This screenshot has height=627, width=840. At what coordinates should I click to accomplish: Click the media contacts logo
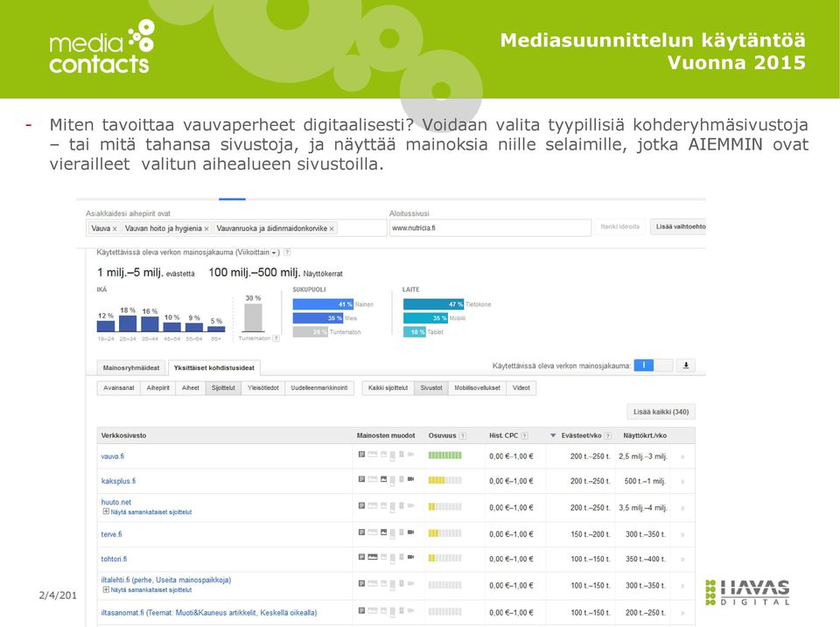click(101, 47)
